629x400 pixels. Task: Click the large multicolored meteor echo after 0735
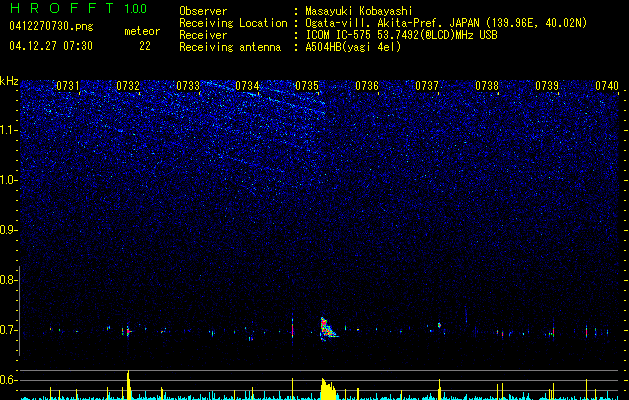point(328,328)
